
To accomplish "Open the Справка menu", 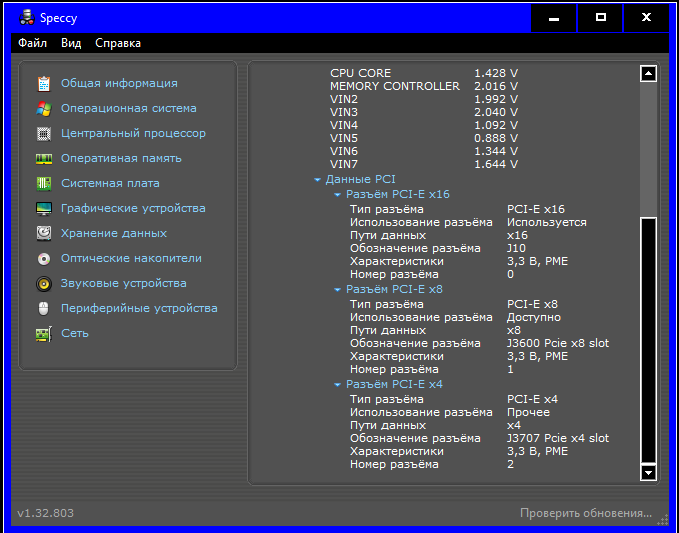I will tap(118, 43).
